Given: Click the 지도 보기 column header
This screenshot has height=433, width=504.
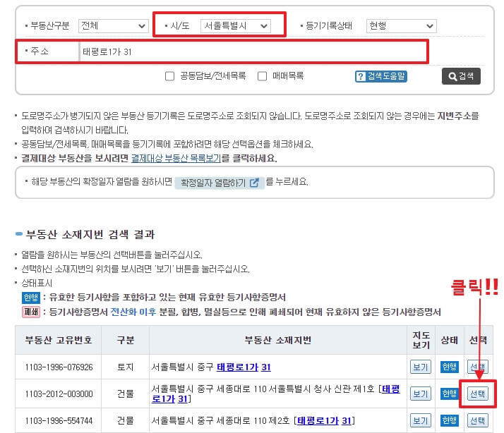Looking at the screenshot, I should (x=421, y=340).
